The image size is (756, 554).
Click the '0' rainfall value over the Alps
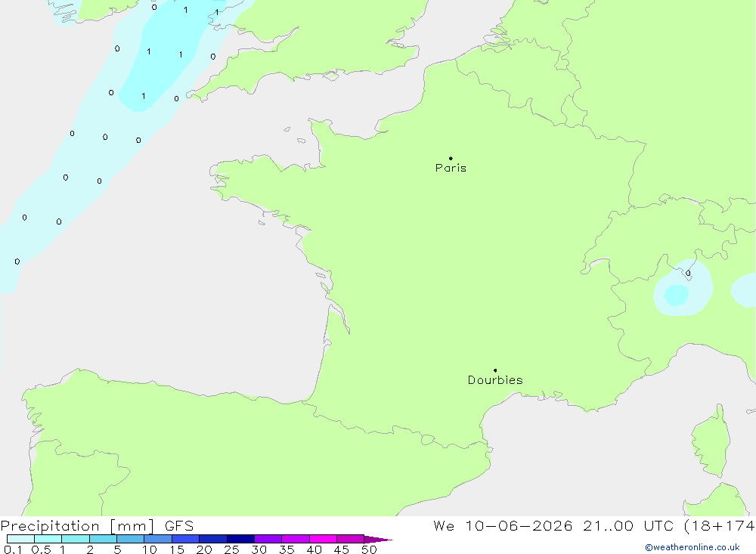[688, 274]
